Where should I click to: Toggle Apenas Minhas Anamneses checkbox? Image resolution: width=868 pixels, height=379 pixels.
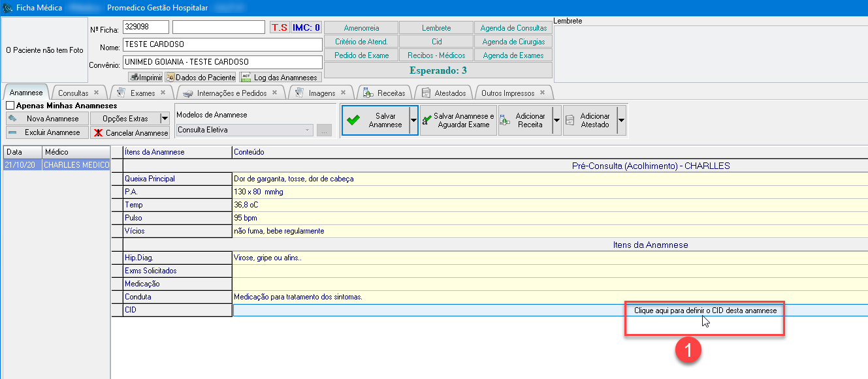pyautogui.click(x=10, y=106)
